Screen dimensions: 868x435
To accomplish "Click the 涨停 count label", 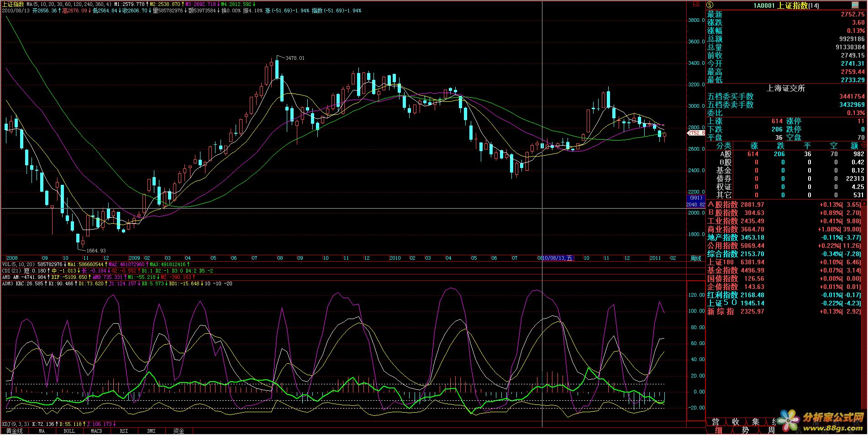I will [x=794, y=121].
